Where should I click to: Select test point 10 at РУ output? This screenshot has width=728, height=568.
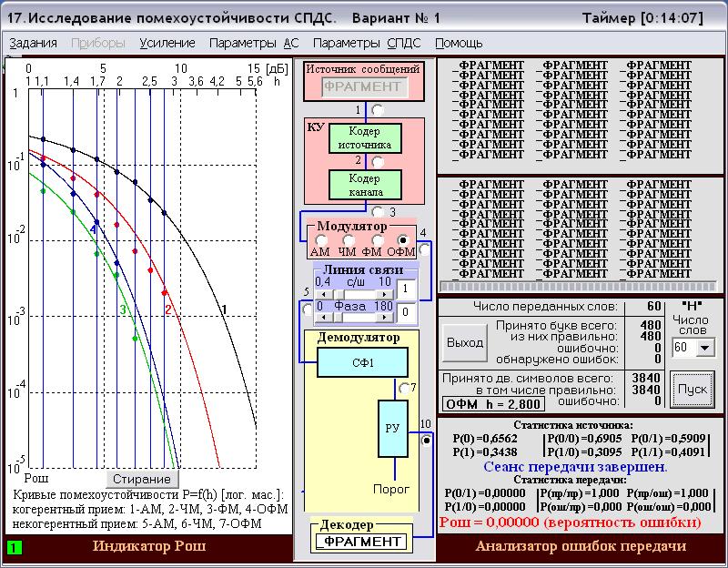coord(426,440)
